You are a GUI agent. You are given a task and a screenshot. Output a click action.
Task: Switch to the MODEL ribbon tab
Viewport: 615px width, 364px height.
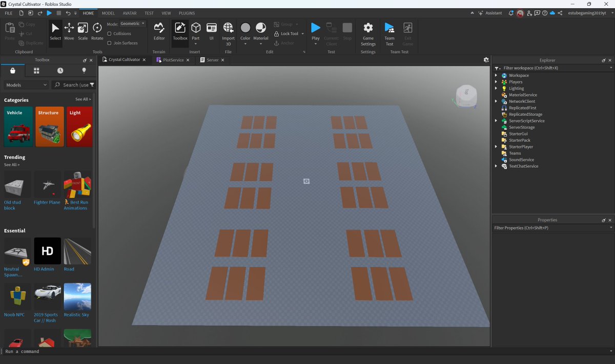(x=108, y=13)
